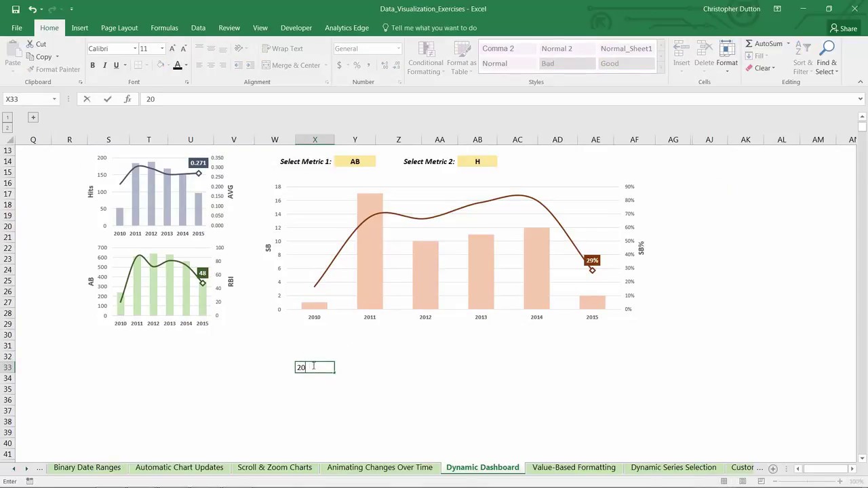The image size is (868, 488).
Task: Click the Paste clipboard icon
Action: pyautogui.click(x=12, y=50)
